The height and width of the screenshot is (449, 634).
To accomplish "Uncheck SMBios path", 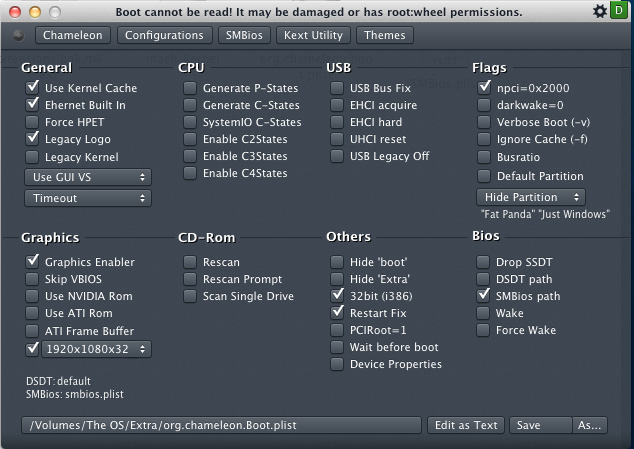I will pos(483,295).
